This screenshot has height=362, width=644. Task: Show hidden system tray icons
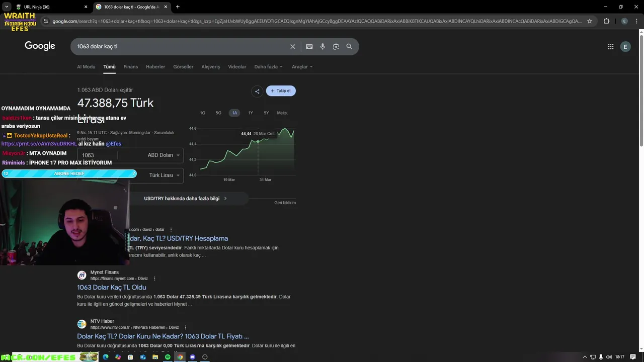tap(585, 357)
